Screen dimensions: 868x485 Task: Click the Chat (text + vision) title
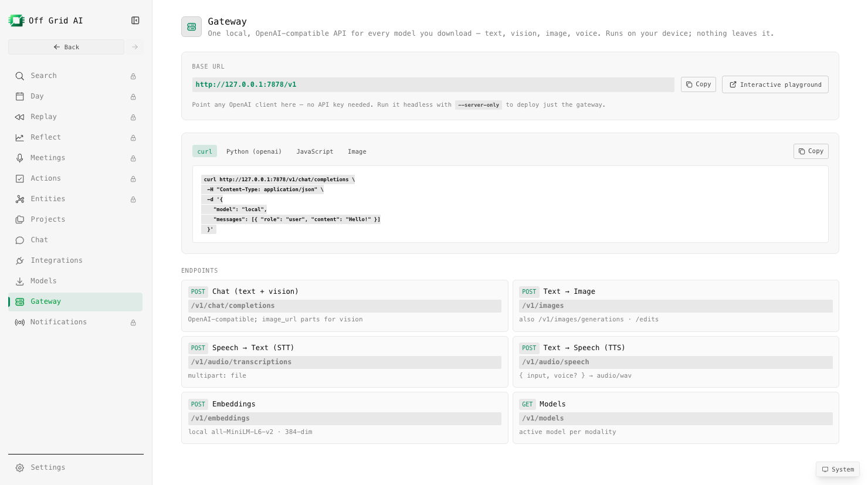(x=255, y=291)
